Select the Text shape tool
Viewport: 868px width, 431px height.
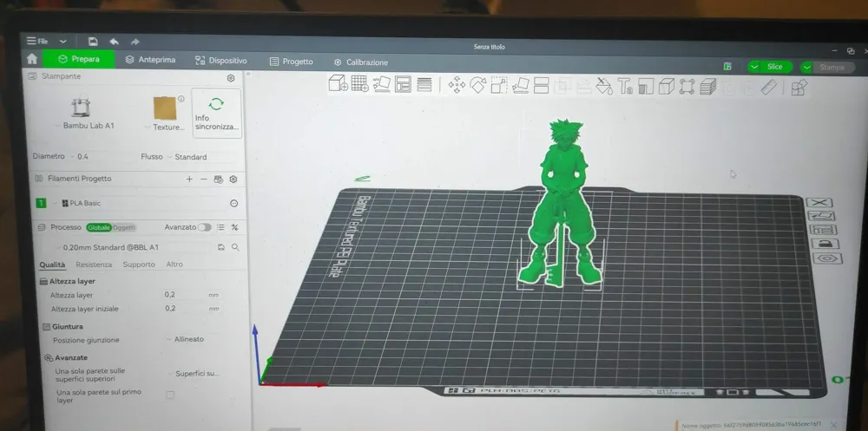(x=625, y=87)
